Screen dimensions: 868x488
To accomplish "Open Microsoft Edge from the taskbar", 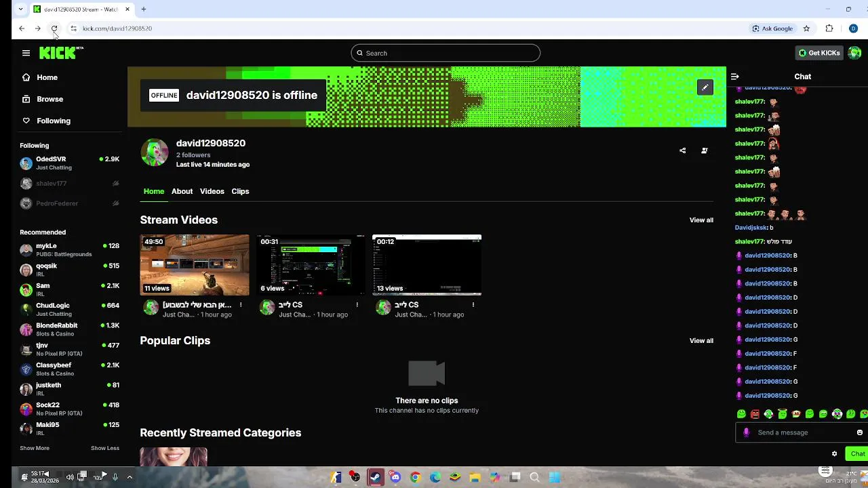I will (x=435, y=477).
